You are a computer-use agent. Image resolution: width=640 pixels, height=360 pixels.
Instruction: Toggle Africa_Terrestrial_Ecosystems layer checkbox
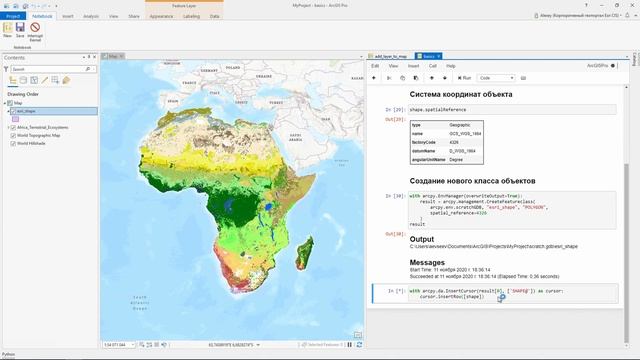[x=13, y=127]
